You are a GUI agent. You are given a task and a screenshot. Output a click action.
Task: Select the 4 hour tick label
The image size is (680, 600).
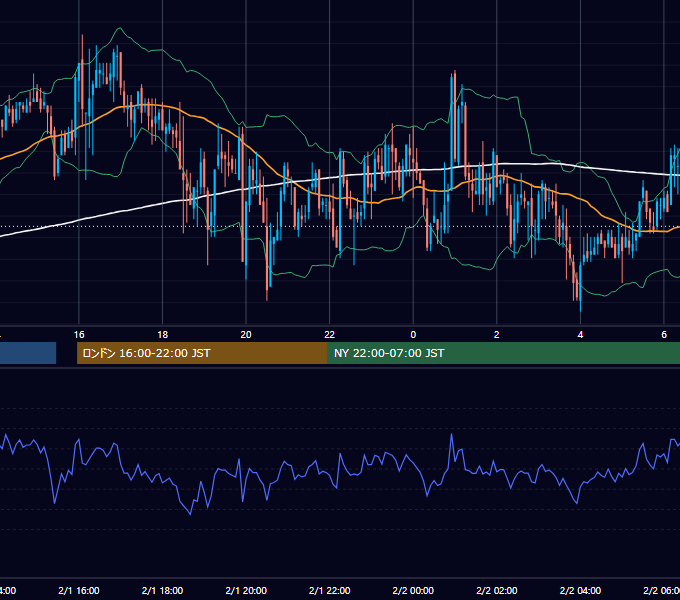[580, 335]
